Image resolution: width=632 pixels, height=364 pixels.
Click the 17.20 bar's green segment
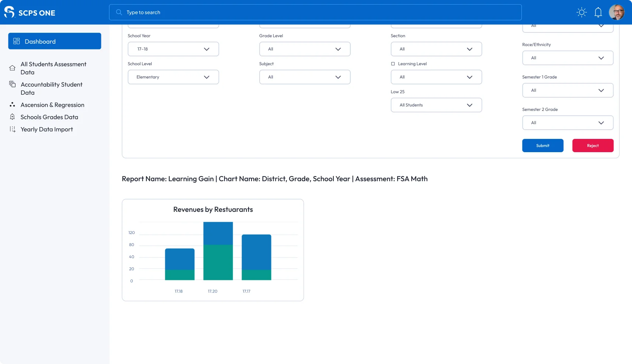pyautogui.click(x=218, y=262)
